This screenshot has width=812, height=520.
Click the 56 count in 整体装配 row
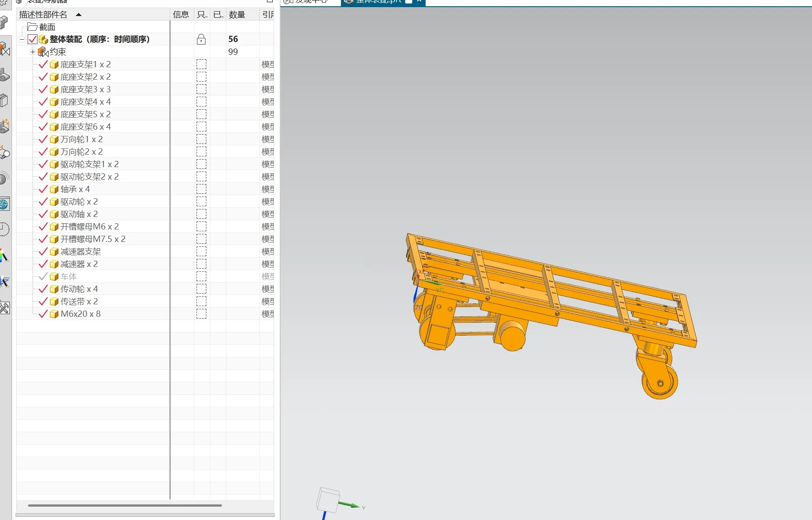pyautogui.click(x=233, y=39)
